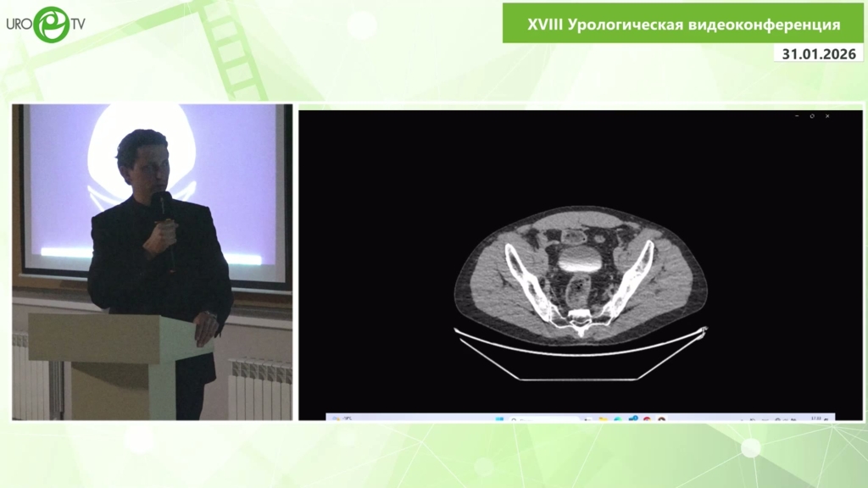Click the rightmost pinned taskbar app icon
Viewport: 868px width, 488px height.
point(661,419)
